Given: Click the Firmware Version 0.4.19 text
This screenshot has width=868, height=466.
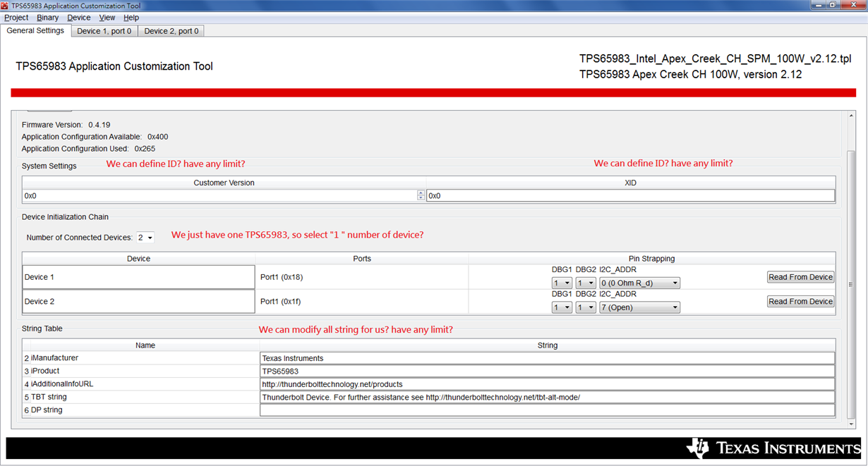Looking at the screenshot, I should [66, 125].
